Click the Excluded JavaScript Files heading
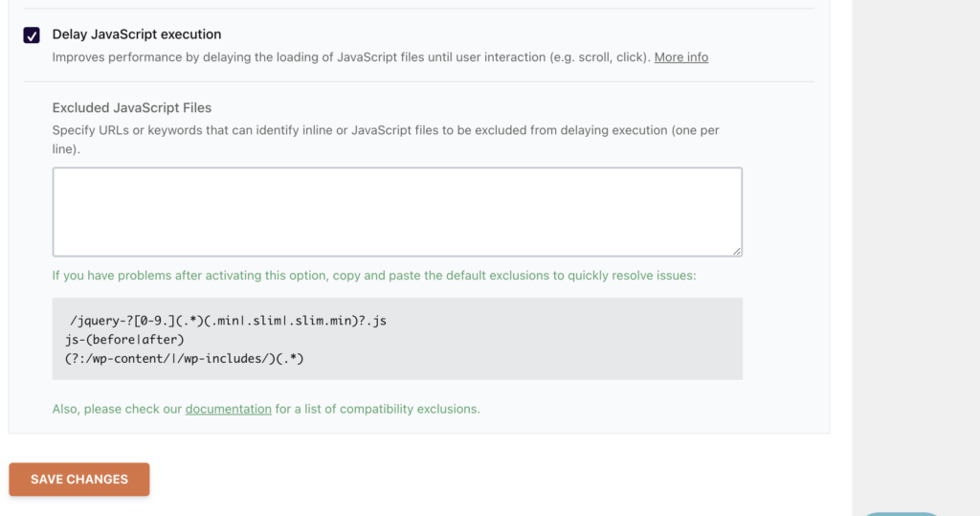980x516 pixels. tap(131, 107)
